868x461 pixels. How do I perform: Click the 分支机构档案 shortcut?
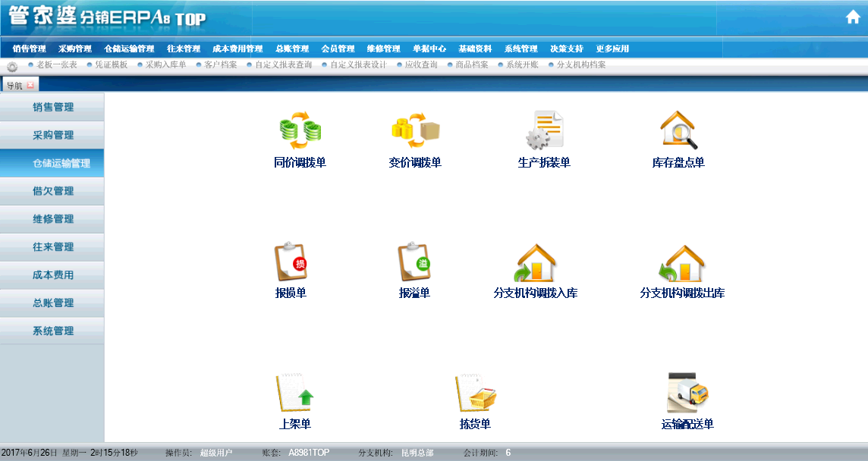(580, 64)
